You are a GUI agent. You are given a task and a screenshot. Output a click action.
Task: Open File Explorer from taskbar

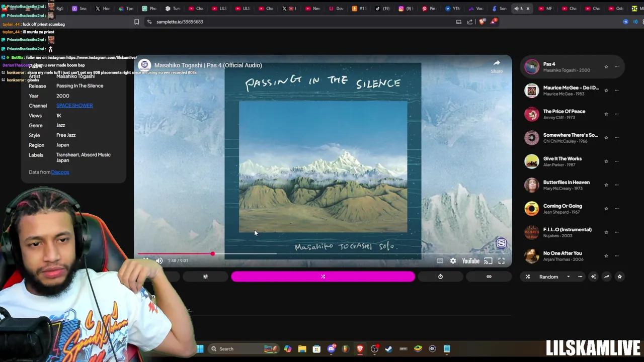click(302, 348)
